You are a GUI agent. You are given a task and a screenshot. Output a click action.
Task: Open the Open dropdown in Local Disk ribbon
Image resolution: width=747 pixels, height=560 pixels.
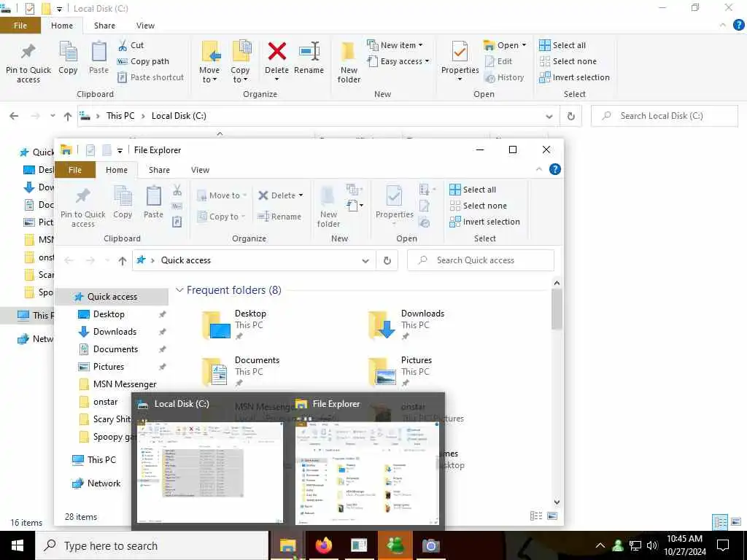(505, 45)
